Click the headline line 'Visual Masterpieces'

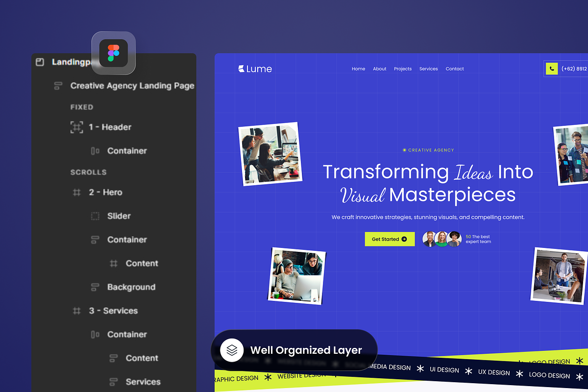pyautogui.click(x=428, y=195)
